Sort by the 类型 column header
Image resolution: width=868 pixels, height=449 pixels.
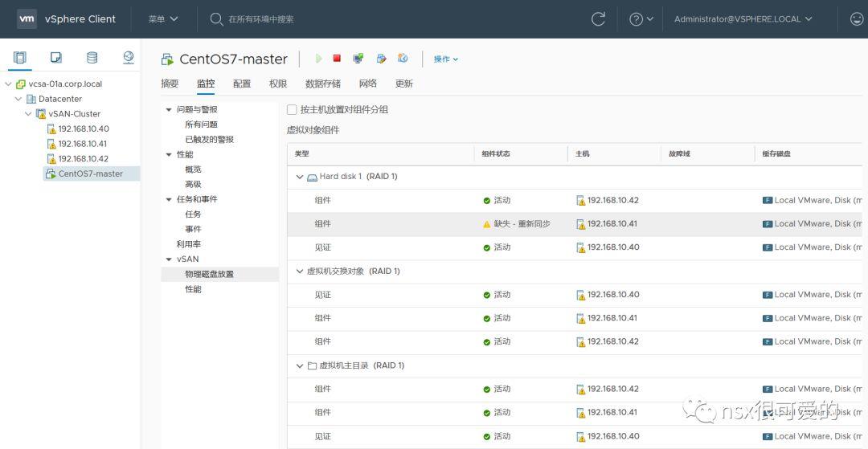coord(301,153)
